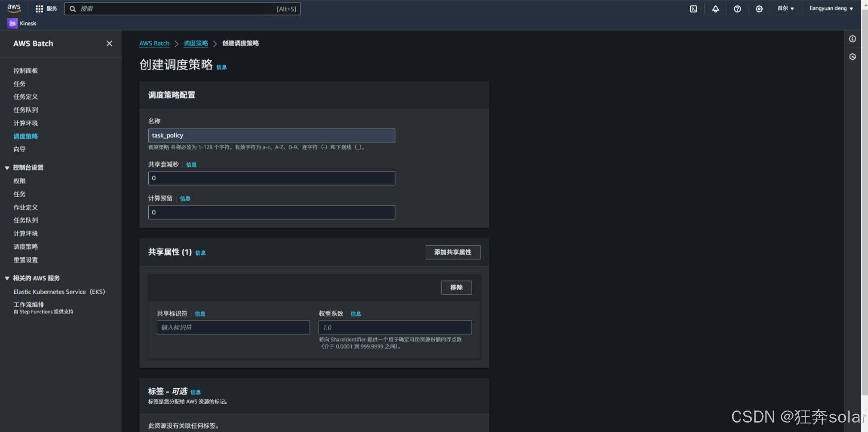Image resolution: width=868 pixels, height=432 pixels.
Task: Click the 计算预留 input field
Action: click(272, 212)
